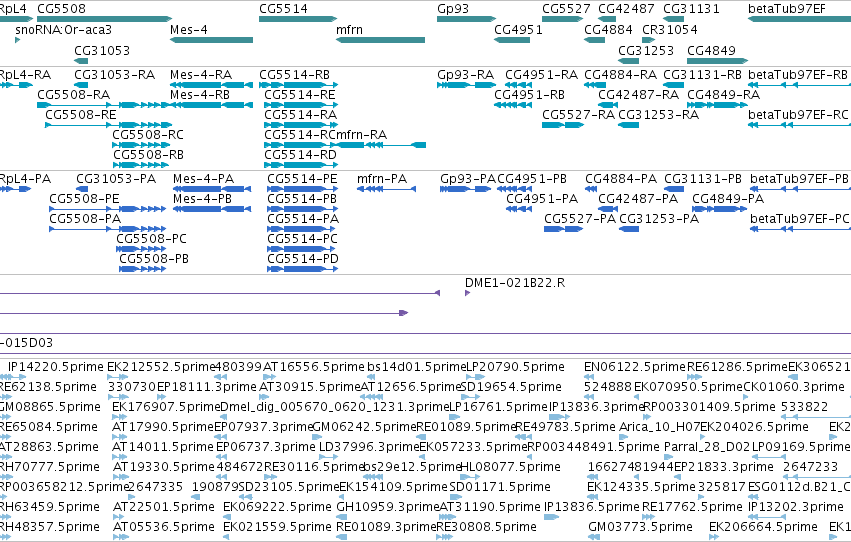The height and width of the screenshot is (542, 851).
Task: Open EST GH10959.3prime
Action: pos(387,507)
